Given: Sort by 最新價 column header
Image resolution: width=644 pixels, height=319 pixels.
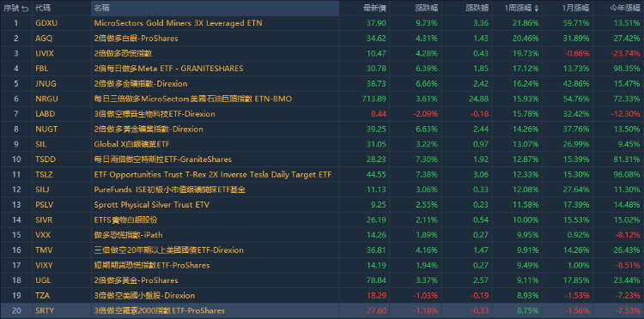Looking at the screenshot, I should (374, 8).
